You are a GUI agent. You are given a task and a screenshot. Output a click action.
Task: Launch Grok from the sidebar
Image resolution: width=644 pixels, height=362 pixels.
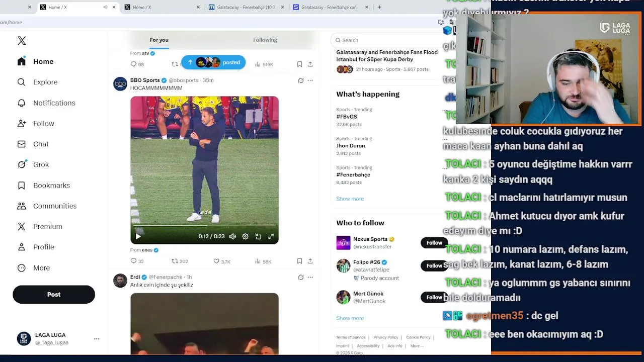pyautogui.click(x=33, y=164)
